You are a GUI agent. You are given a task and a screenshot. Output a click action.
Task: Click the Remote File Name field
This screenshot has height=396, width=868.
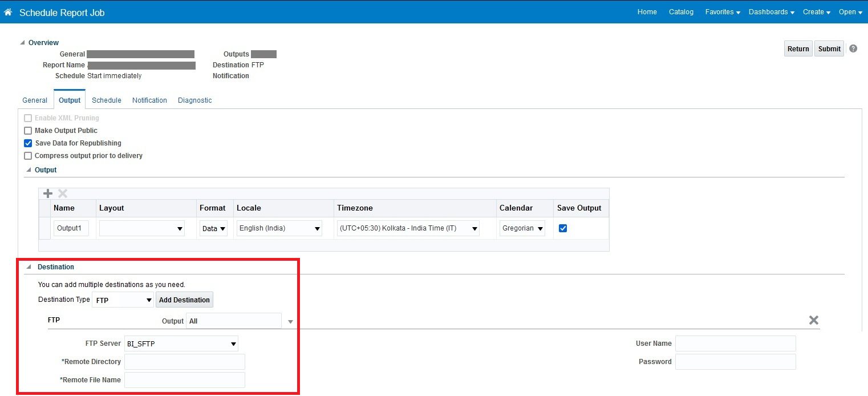tap(185, 380)
